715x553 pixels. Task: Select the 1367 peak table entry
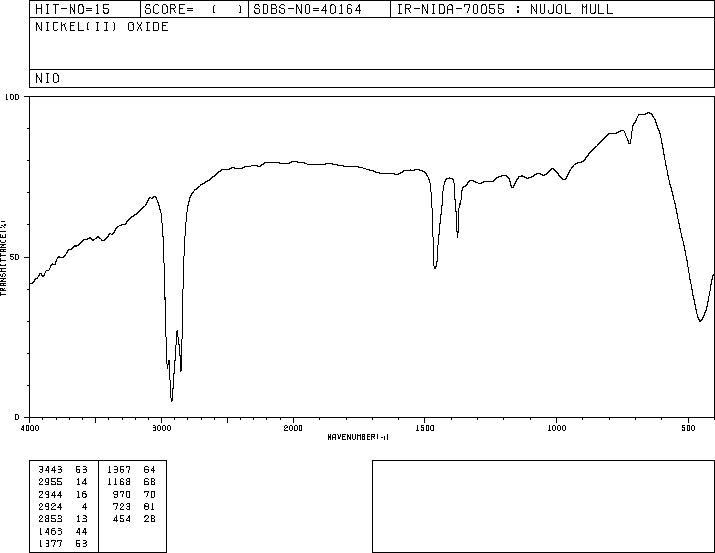pos(131,470)
